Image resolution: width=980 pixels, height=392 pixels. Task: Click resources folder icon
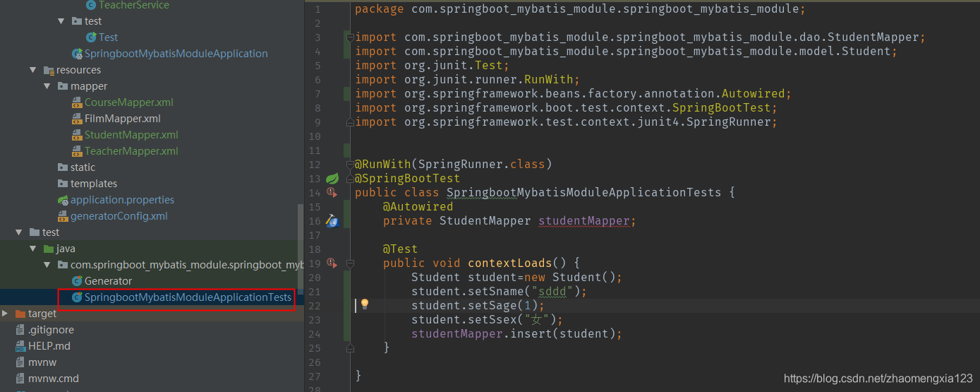[x=49, y=70]
